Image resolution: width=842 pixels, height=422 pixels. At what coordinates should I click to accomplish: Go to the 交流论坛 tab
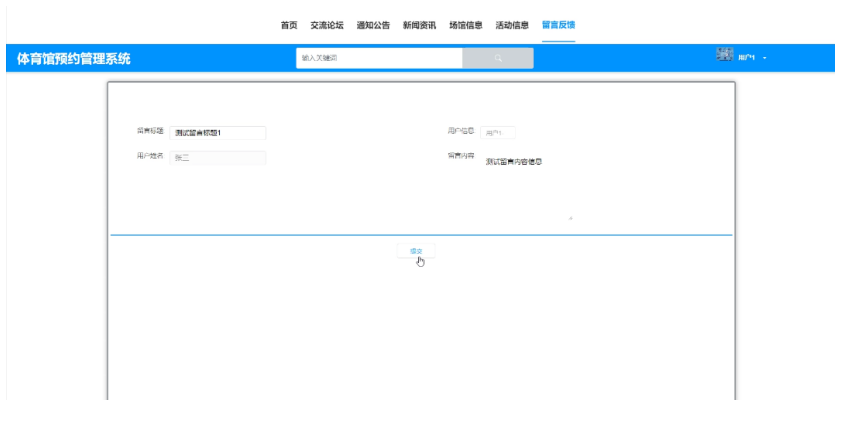click(x=326, y=25)
